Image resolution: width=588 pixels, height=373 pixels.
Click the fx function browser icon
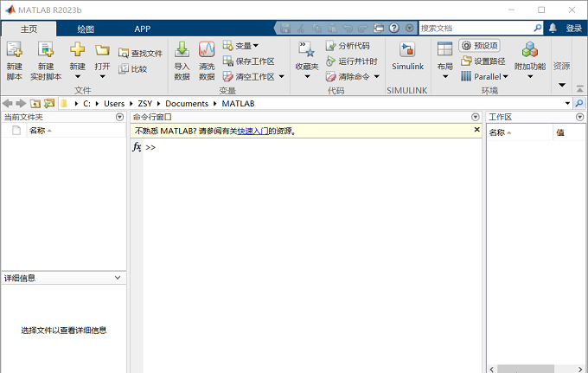pos(137,147)
